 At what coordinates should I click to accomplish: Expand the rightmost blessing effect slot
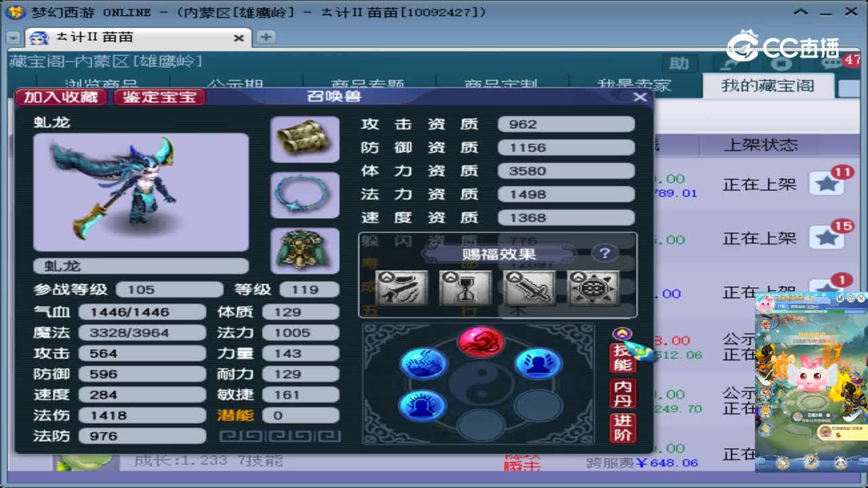[595, 288]
